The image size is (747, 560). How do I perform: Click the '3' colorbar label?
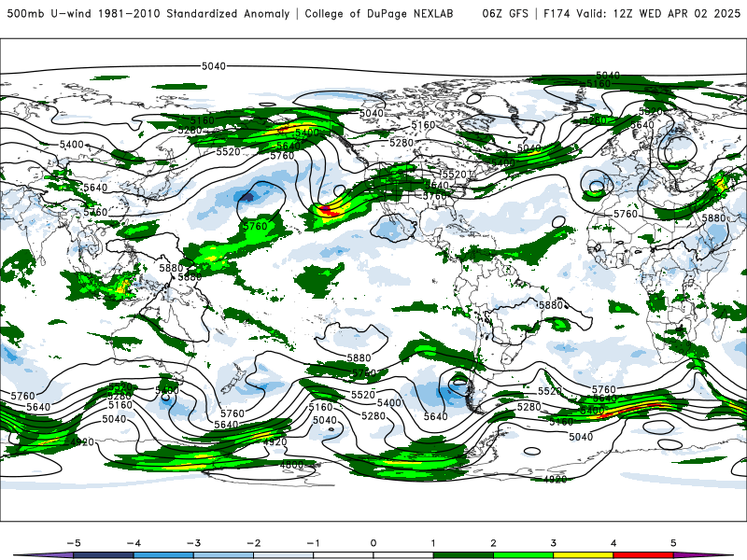coord(554,543)
